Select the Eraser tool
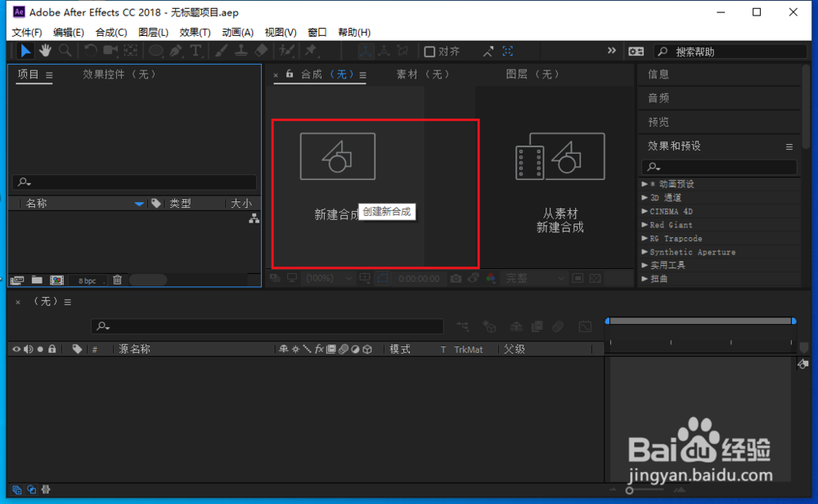818x504 pixels. (x=262, y=51)
